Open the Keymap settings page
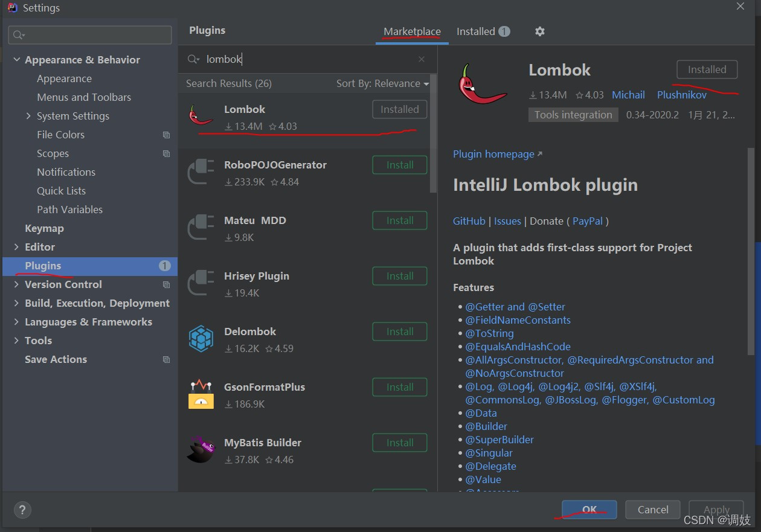Screen dimensions: 761x532 tap(44, 228)
